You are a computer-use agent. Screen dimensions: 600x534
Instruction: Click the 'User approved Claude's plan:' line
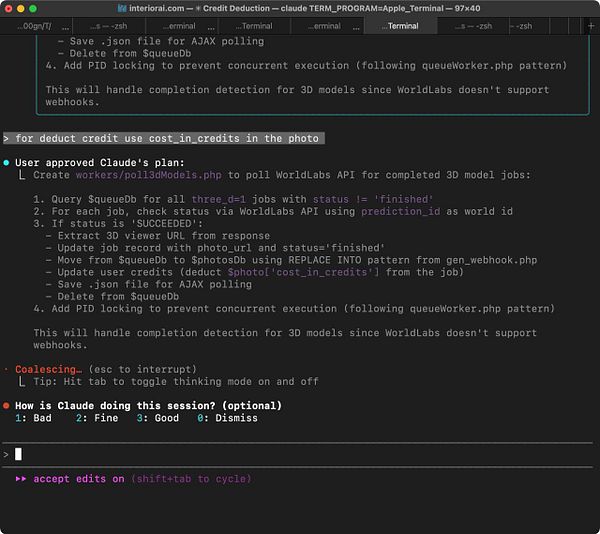[100, 163]
